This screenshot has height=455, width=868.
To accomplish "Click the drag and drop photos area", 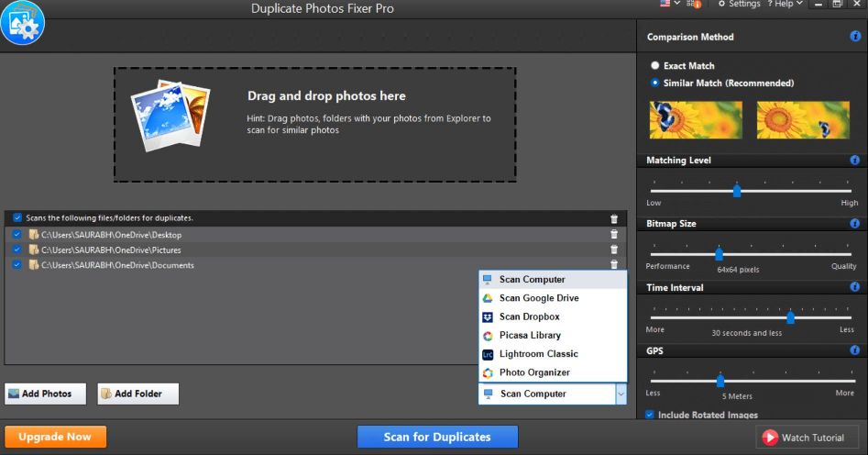I will 314,124.
